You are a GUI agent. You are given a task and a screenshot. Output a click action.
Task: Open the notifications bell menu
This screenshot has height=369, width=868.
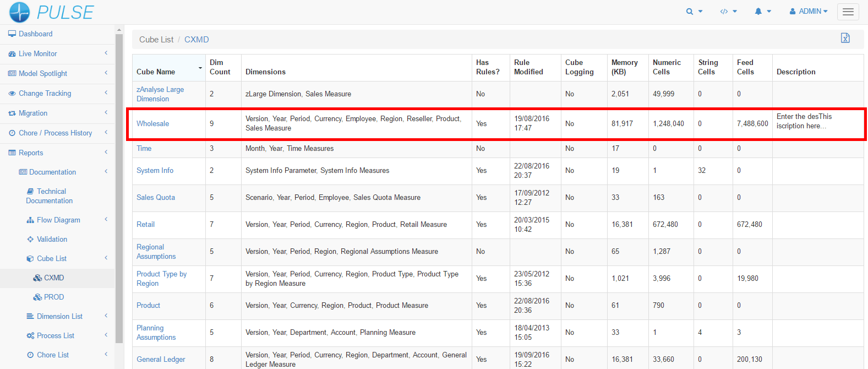(762, 12)
